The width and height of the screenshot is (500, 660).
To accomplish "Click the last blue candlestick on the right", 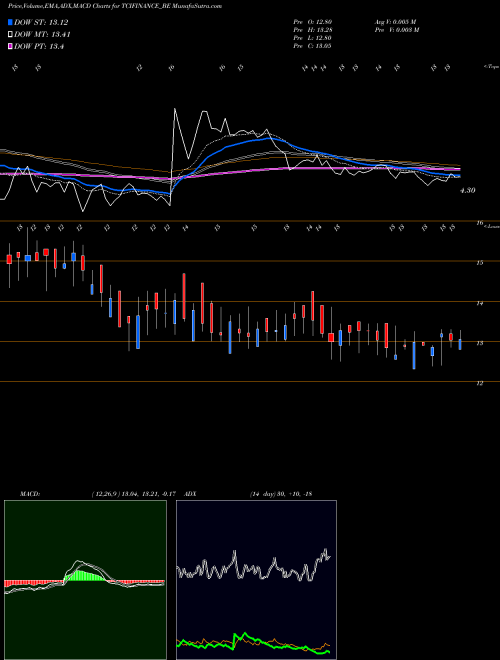I will click(x=460, y=345).
